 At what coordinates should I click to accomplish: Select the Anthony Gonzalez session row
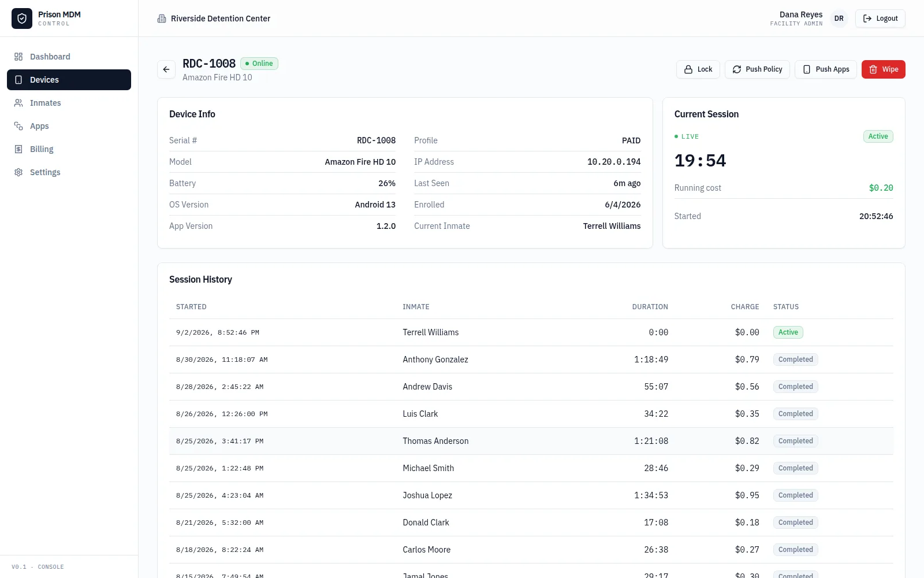tap(531, 360)
